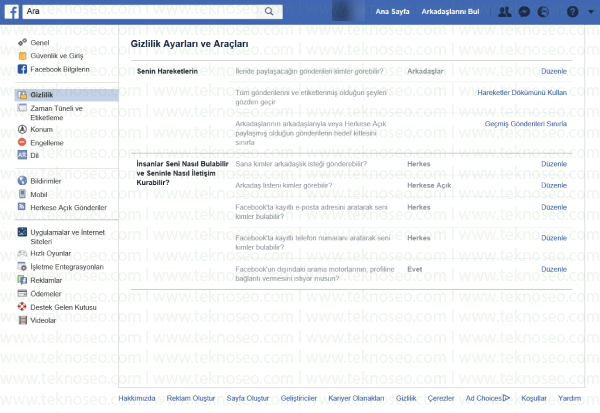This screenshot has height=413, width=600.
Task: Click the Facebook Bilgilerin icon
Action: [23, 69]
